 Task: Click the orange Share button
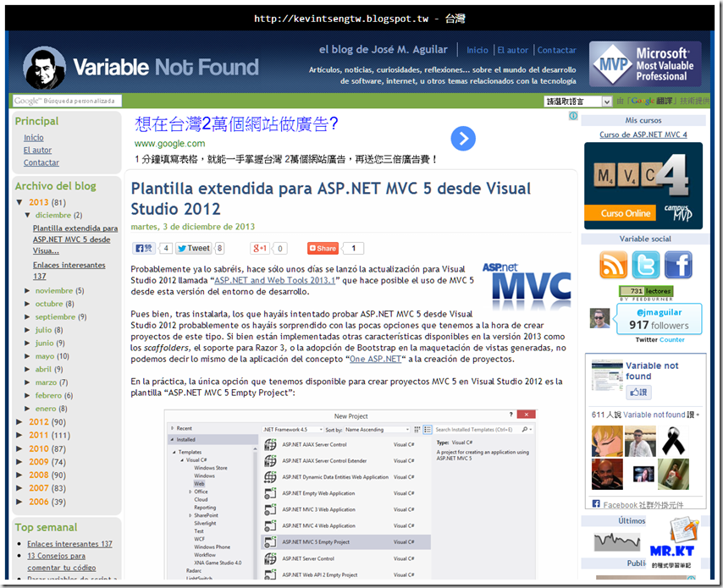point(323,249)
